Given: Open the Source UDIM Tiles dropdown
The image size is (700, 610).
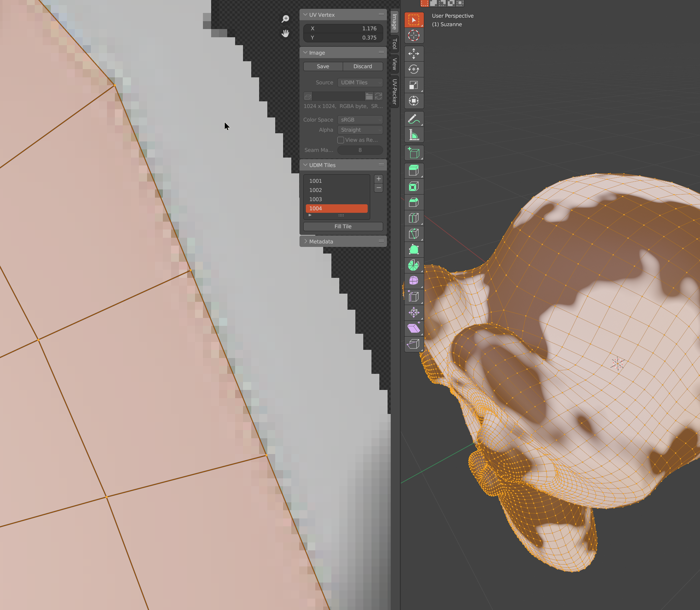Looking at the screenshot, I should click(x=360, y=82).
